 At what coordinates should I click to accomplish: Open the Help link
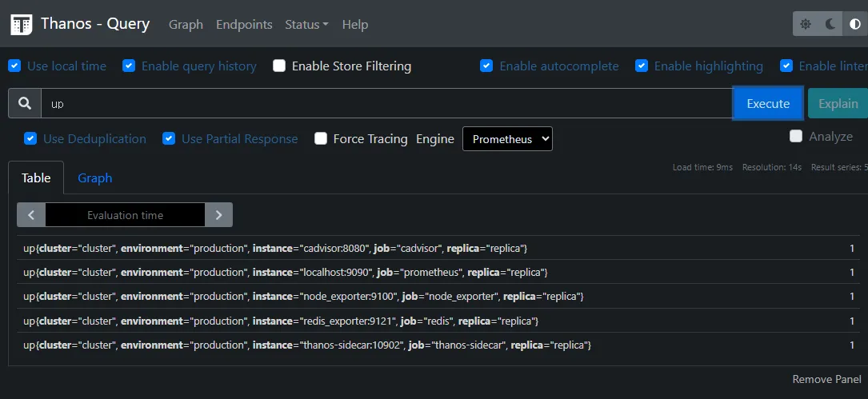point(355,24)
